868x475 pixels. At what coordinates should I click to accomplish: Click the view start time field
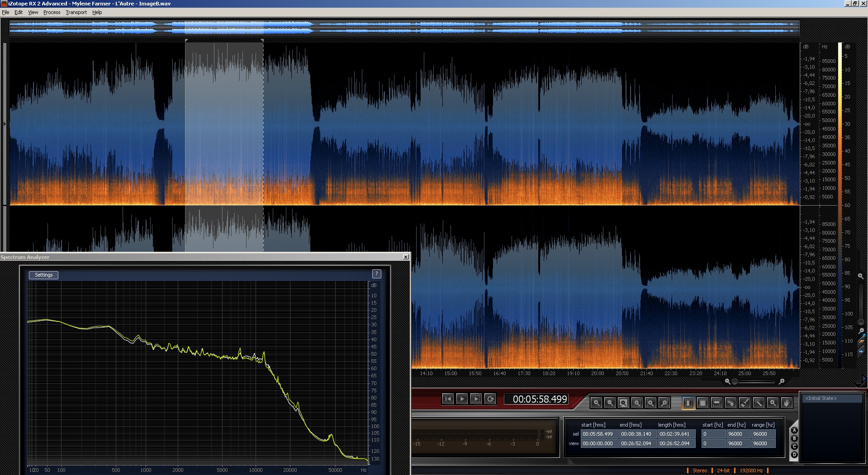(x=599, y=443)
